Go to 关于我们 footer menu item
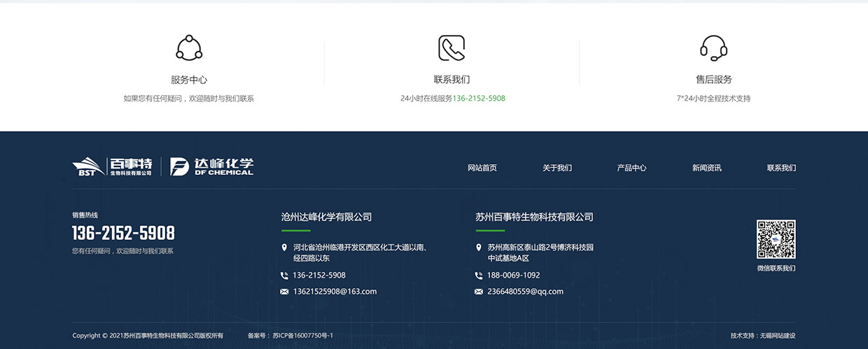868x349 pixels. 557,168
